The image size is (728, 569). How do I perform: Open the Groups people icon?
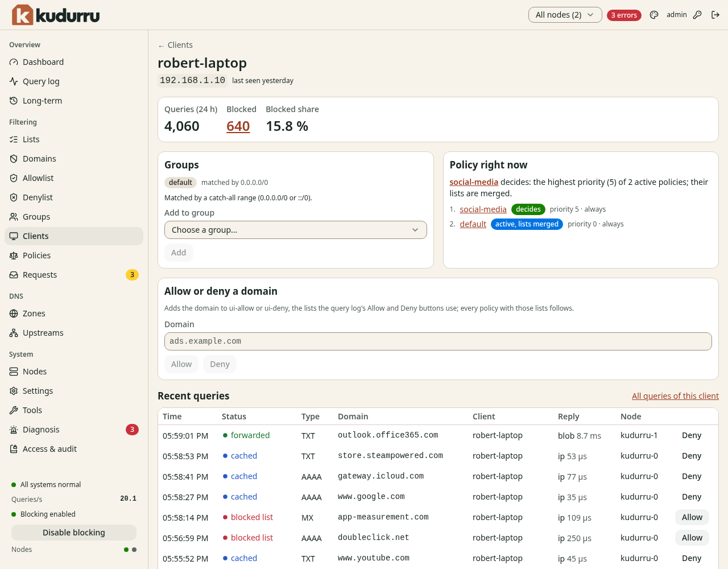(x=14, y=217)
